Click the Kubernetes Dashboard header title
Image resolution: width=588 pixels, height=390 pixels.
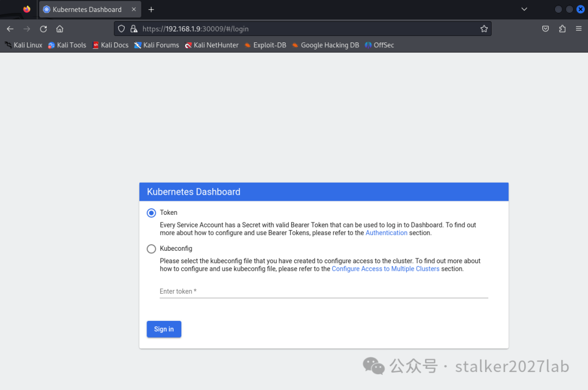(193, 192)
